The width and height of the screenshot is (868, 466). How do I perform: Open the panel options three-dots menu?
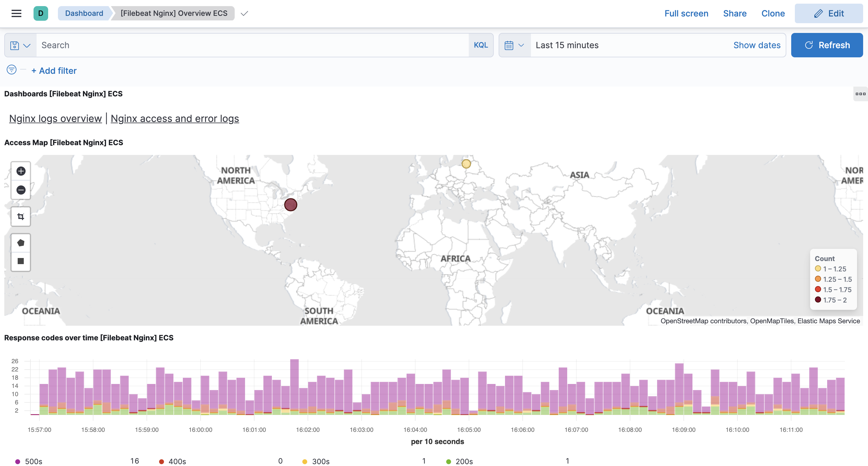860,94
